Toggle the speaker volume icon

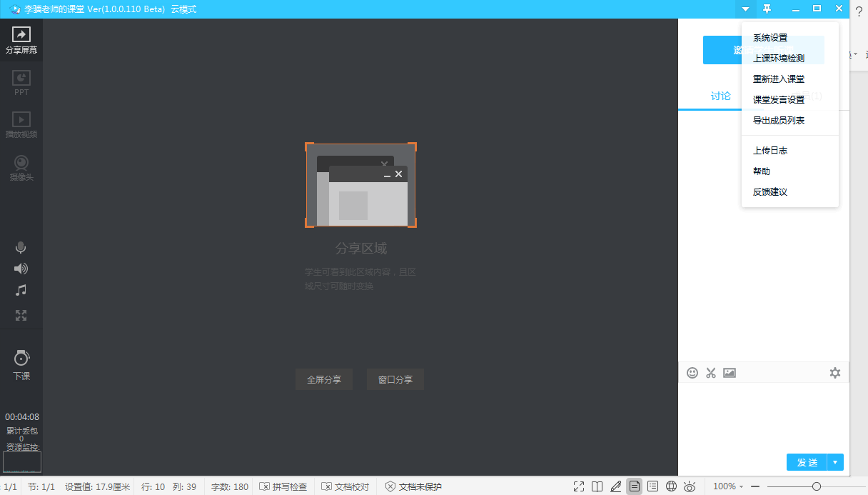21,269
